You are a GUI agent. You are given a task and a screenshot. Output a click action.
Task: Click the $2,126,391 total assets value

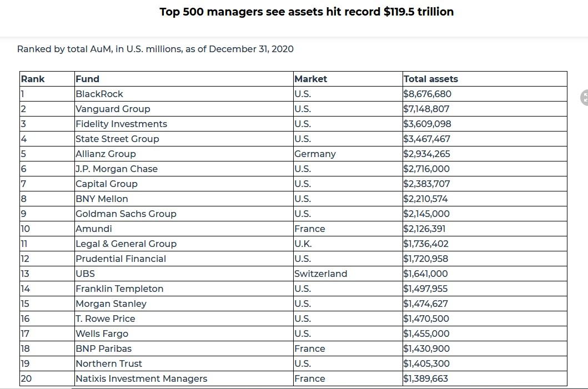click(x=425, y=229)
